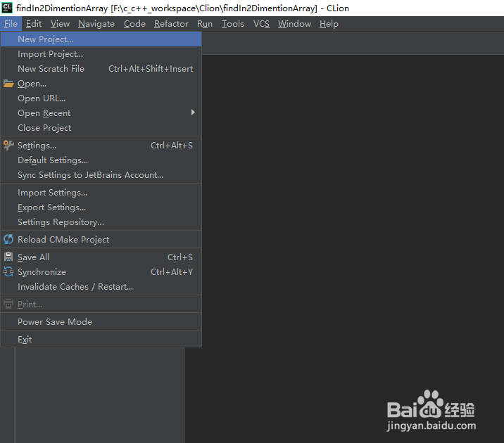Choose Open Recent menu item
The height and width of the screenshot is (443, 504).
point(101,113)
